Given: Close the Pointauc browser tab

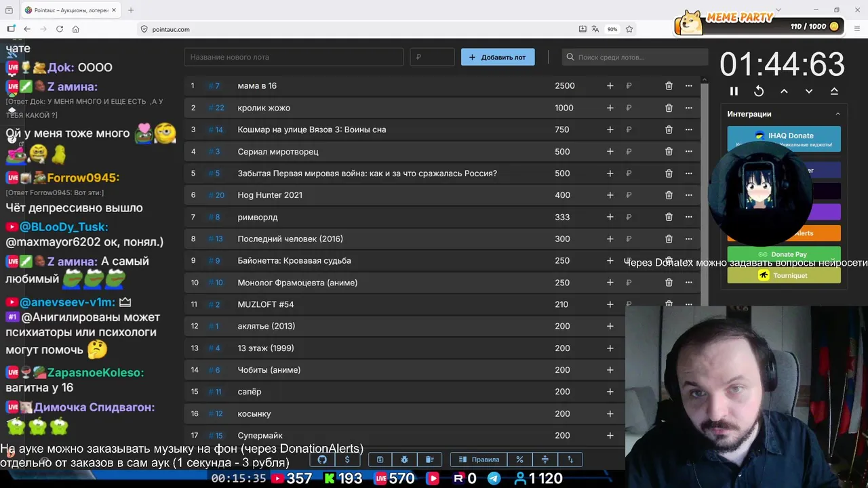Looking at the screenshot, I should [x=114, y=10].
